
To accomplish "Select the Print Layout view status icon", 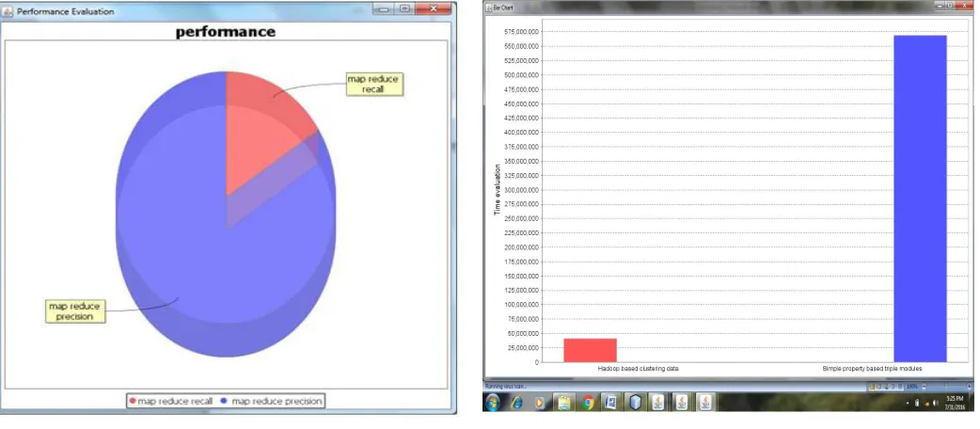I will click(872, 387).
